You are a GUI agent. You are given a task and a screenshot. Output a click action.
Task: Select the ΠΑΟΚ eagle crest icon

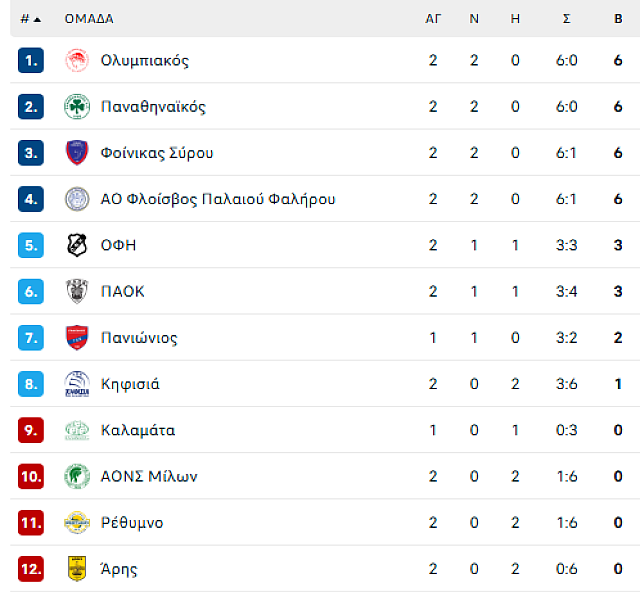pyautogui.click(x=77, y=291)
